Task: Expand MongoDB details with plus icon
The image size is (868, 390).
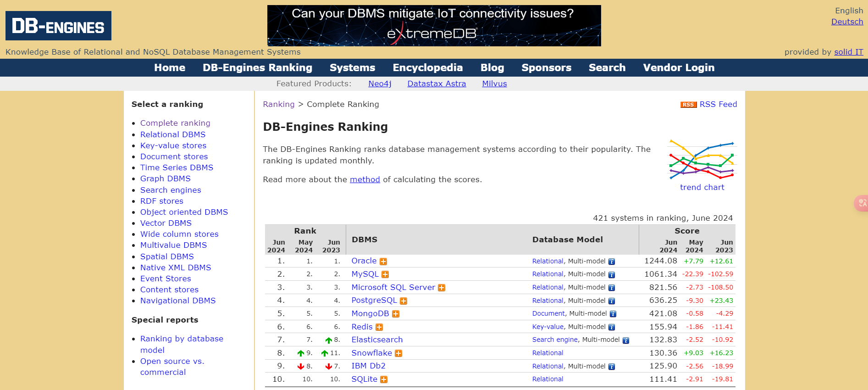Action: pos(396,314)
